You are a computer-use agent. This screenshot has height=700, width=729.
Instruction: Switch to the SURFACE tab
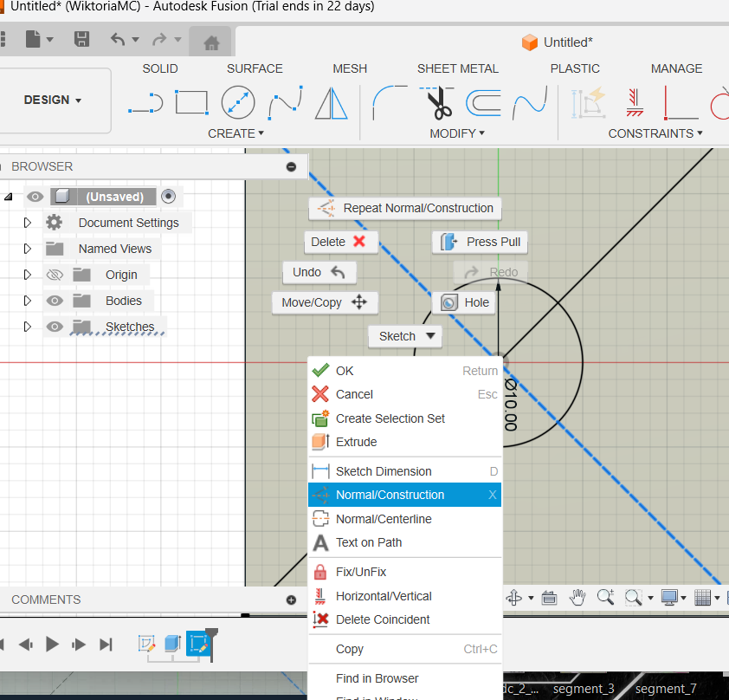[255, 68]
